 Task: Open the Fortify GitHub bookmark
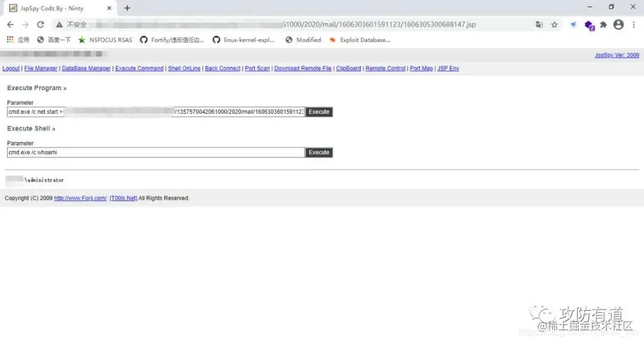pyautogui.click(x=172, y=40)
